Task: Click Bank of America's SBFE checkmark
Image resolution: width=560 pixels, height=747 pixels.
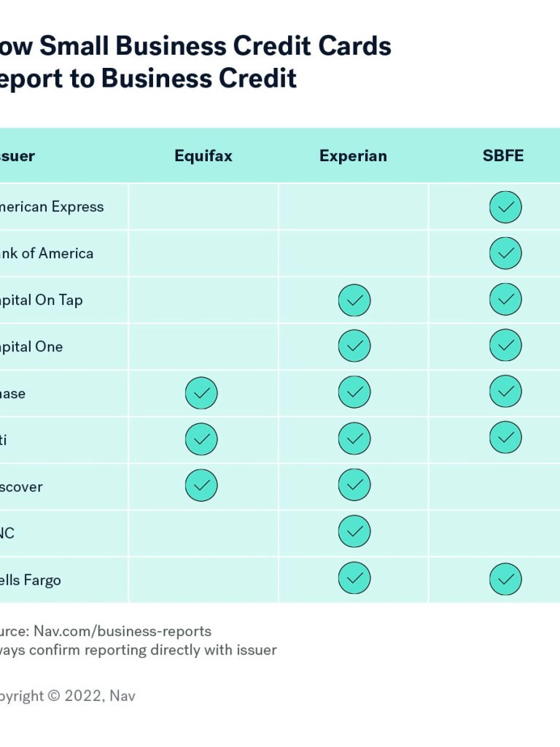Action: click(505, 254)
